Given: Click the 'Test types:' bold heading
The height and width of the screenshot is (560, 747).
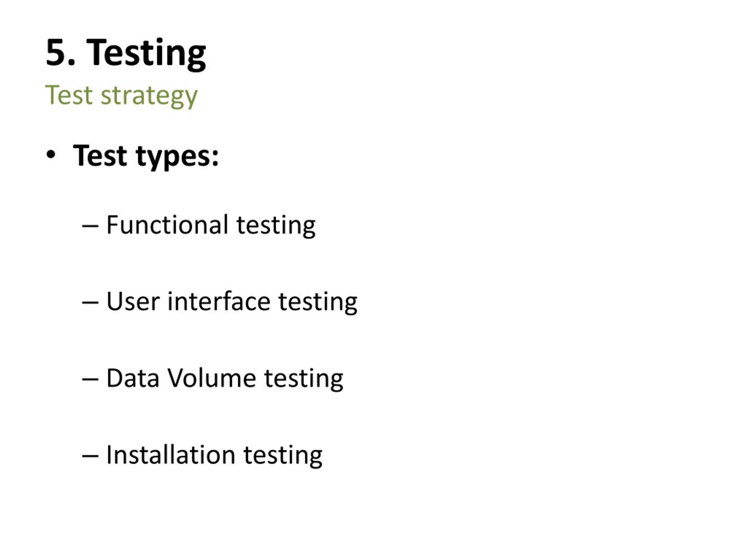Looking at the screenshot, I should tap(146, 157).
